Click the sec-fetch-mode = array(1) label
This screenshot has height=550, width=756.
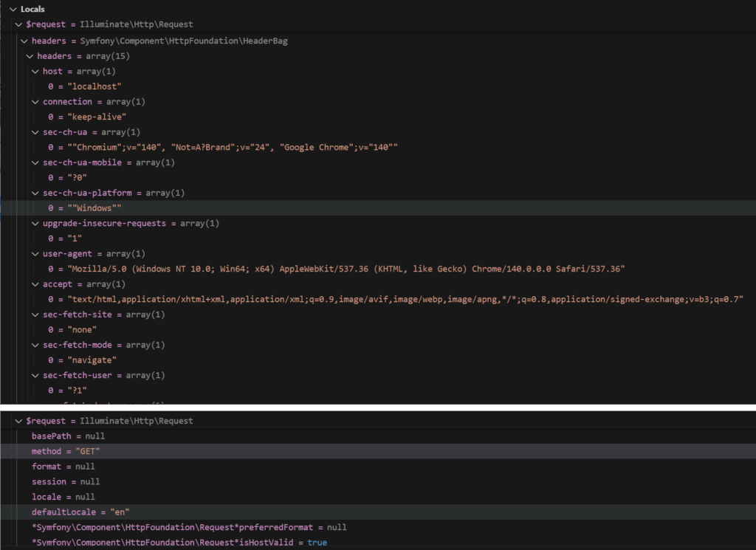(103, 345)
